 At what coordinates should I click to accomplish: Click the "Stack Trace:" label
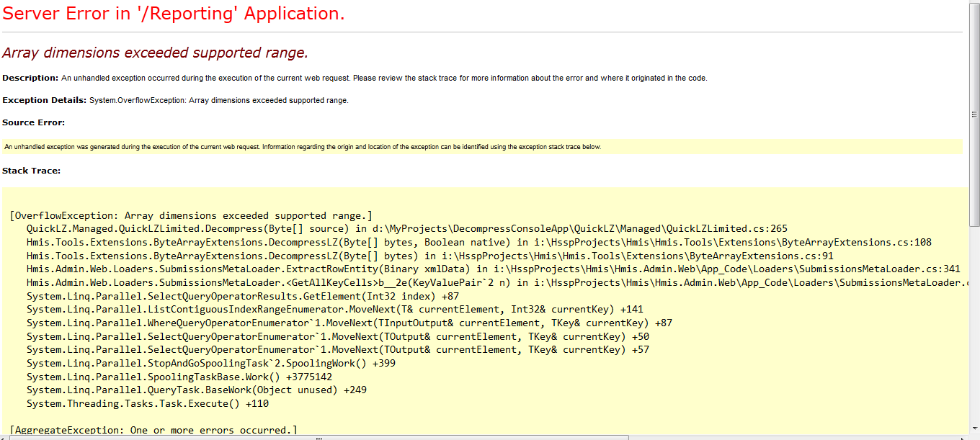pos(31,171)
